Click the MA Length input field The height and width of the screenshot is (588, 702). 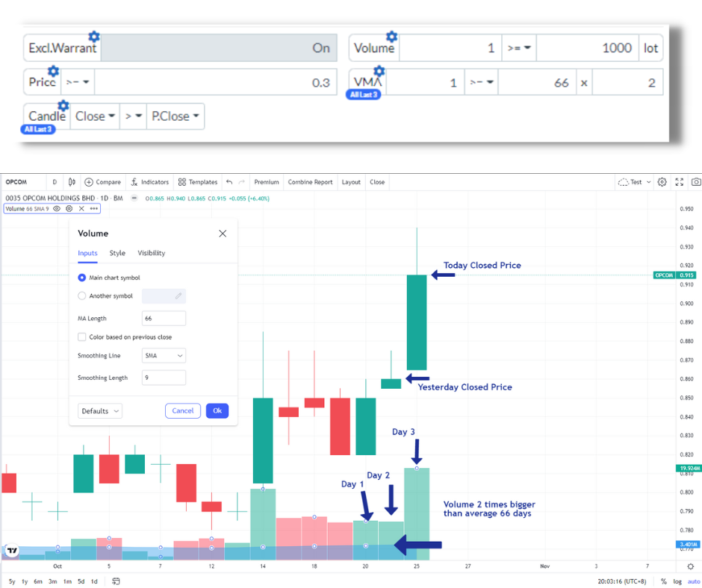tap(163, 318)
